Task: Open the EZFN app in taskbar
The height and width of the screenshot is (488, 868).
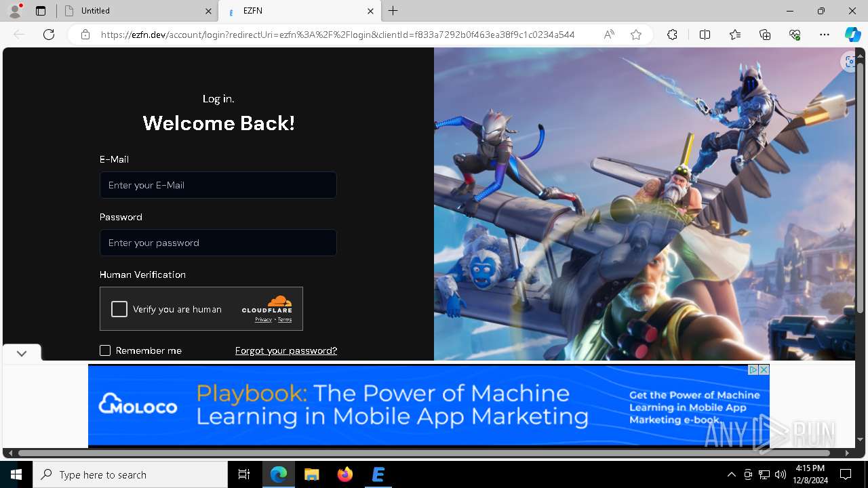Action: [378, 474]
